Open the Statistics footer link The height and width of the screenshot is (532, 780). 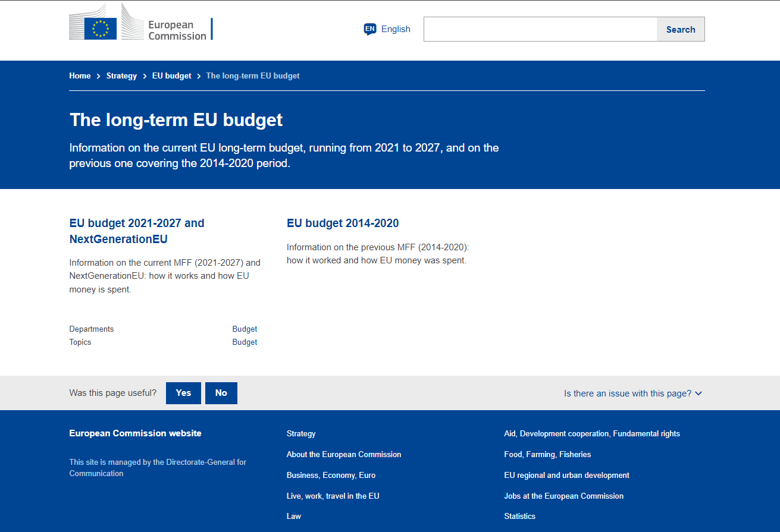(519, 516)
